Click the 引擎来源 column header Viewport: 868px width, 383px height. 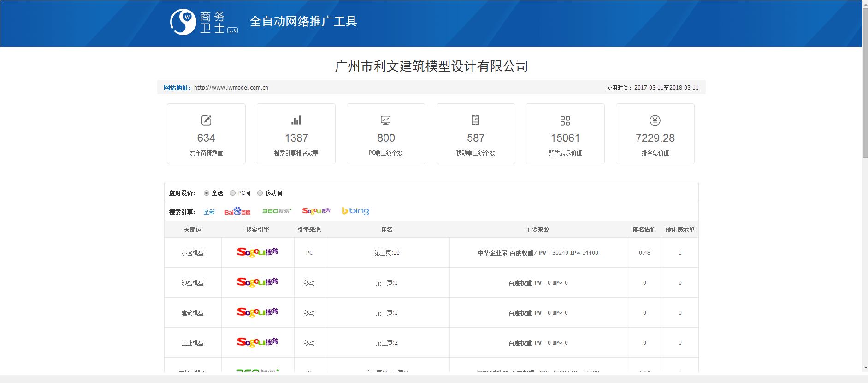pyautogui.click(x=309, y=229)
